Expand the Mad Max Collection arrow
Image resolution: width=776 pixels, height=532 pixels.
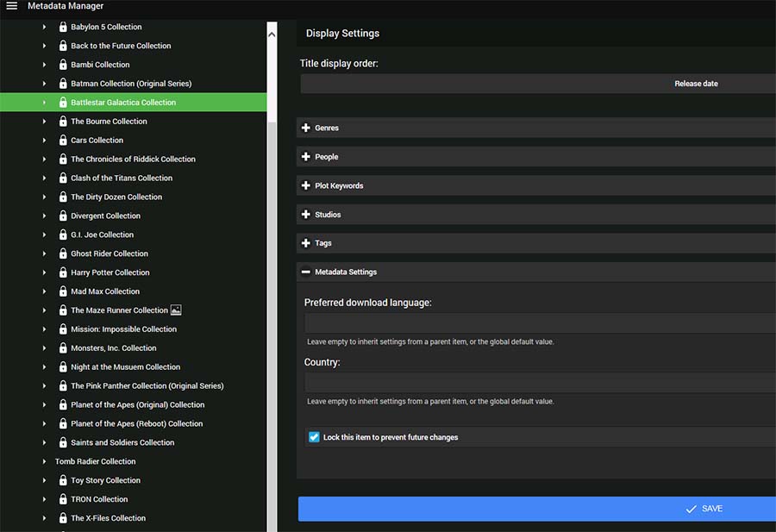coord(45,291)
